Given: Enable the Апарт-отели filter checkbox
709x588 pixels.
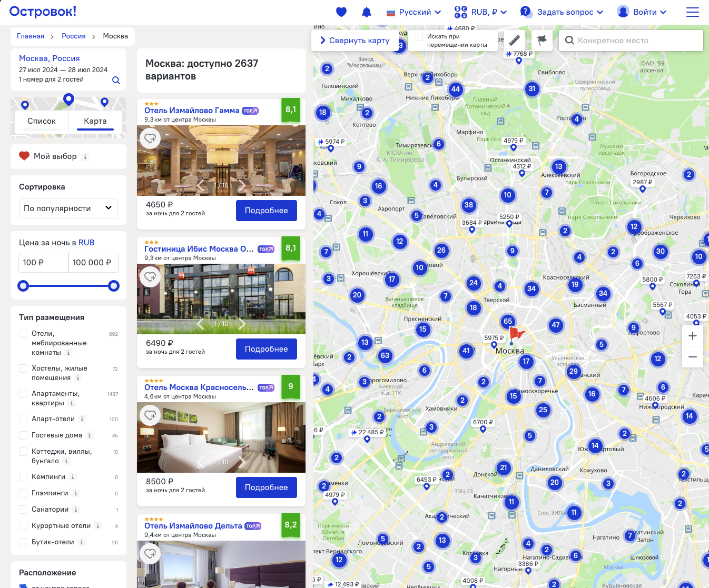Looking at the screenshot, I should [23, 419].
